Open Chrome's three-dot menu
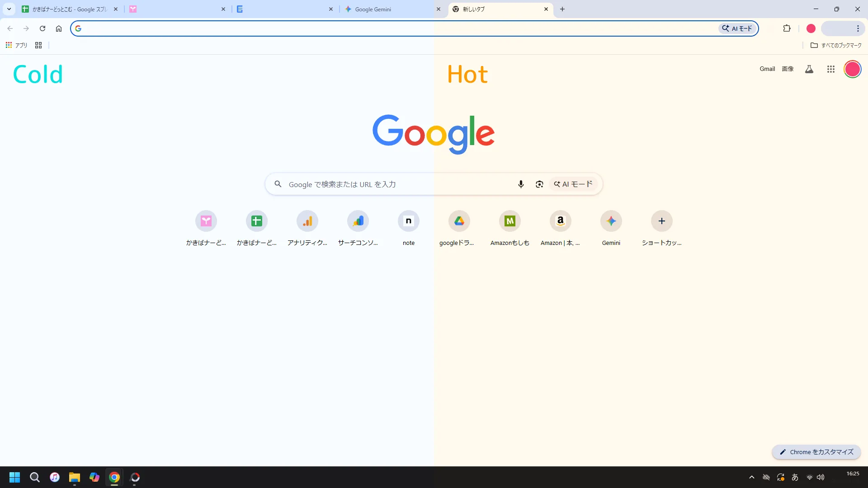The height and width of the screenshot is (488, 868). (858, 28)
